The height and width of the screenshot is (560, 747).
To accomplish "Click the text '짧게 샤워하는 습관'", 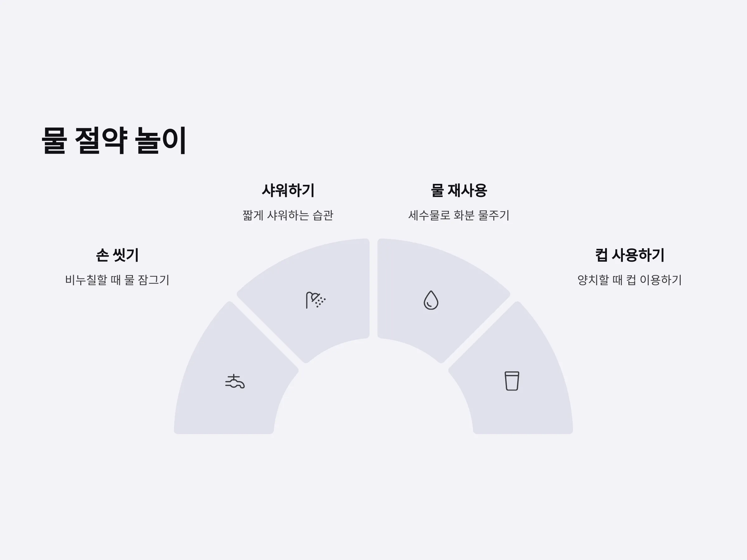I will coord(288,215).
